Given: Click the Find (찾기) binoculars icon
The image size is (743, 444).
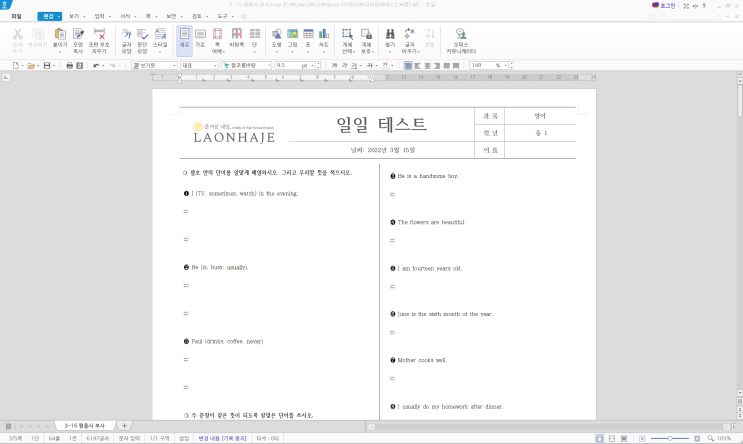Looking at the screenshot, I should [390, 34].
